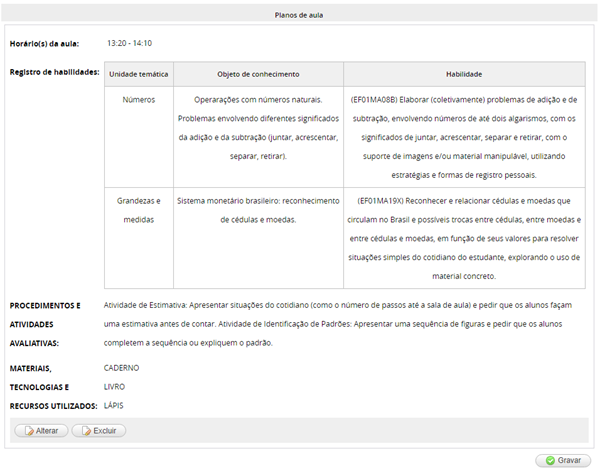Viewport: 600px width, 473px height.
Task: Select the Objeto de conhecimento column header
Action: point(258,74)
